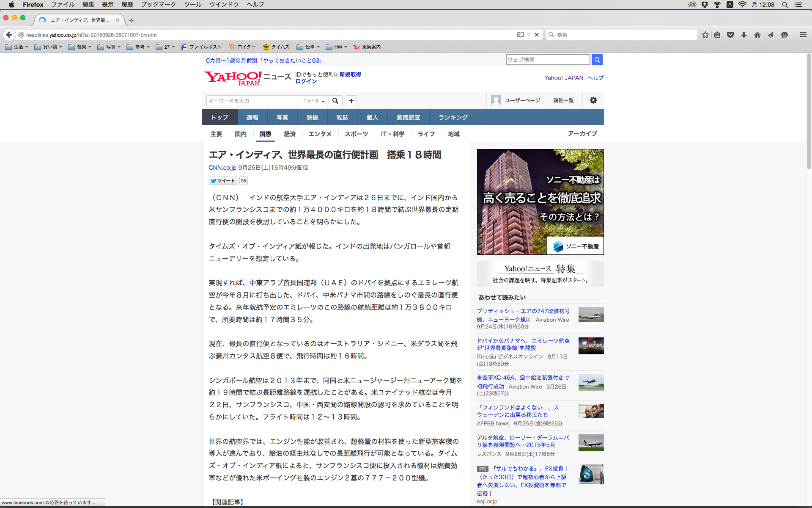Expand the 仕事 bookmarks folder
This screenshot has height=508, width=812.
308,47
